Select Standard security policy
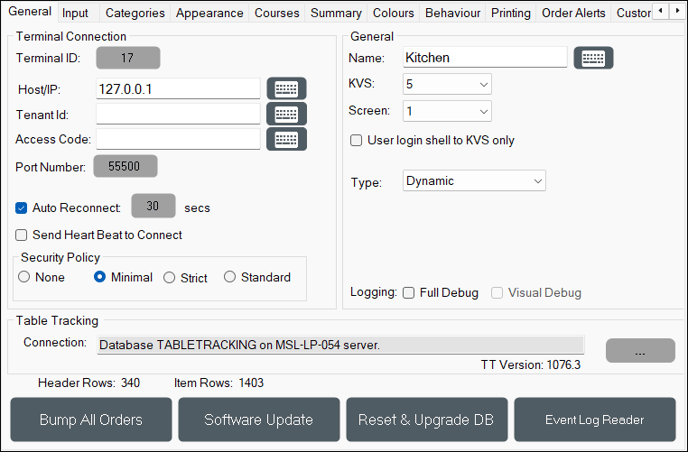 click(230, 277)
